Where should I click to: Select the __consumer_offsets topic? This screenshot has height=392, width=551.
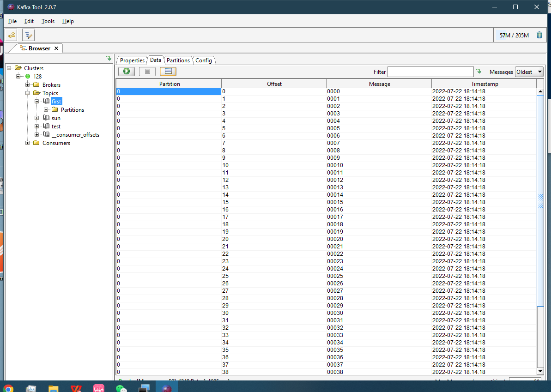point(75,135)
